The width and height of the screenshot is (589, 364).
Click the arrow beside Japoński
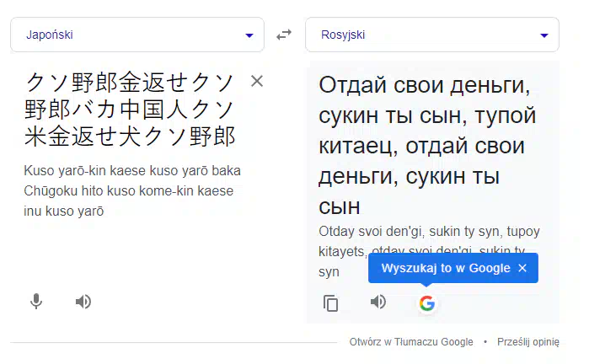coord(249,35)
